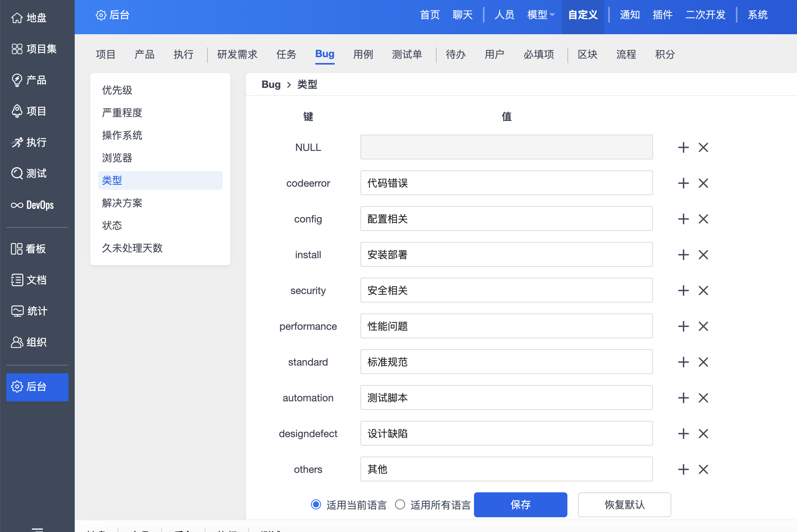The width and height of the screenshot is (797, 532).
Task: Click the Bug breadcrumb link
Action: (271, 84)
